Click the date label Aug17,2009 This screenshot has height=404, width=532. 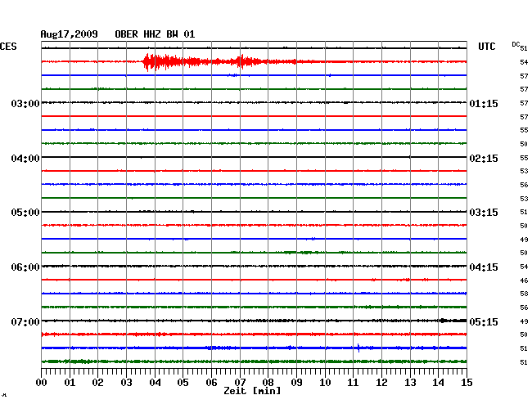tap(70, 34)
